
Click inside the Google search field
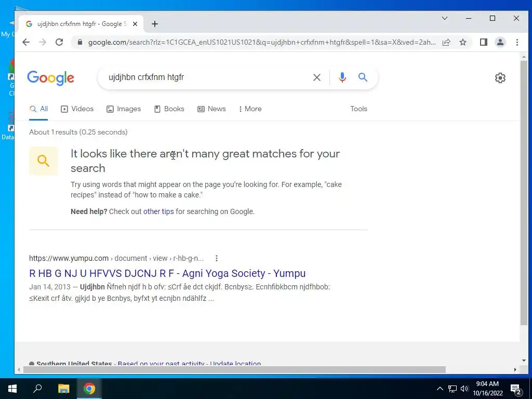tap(207, 77)
